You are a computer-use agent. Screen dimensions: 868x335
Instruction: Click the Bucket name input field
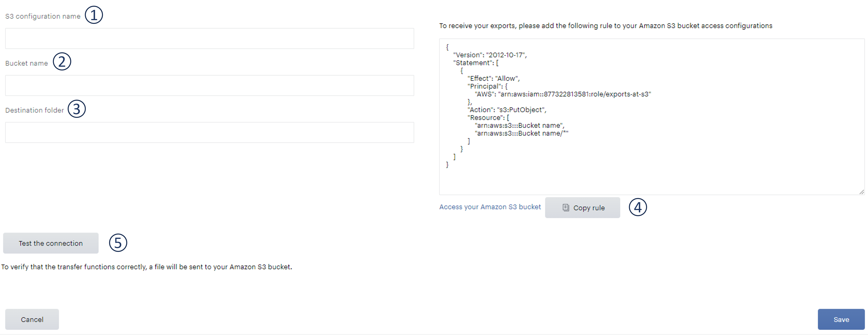[210, 85]
